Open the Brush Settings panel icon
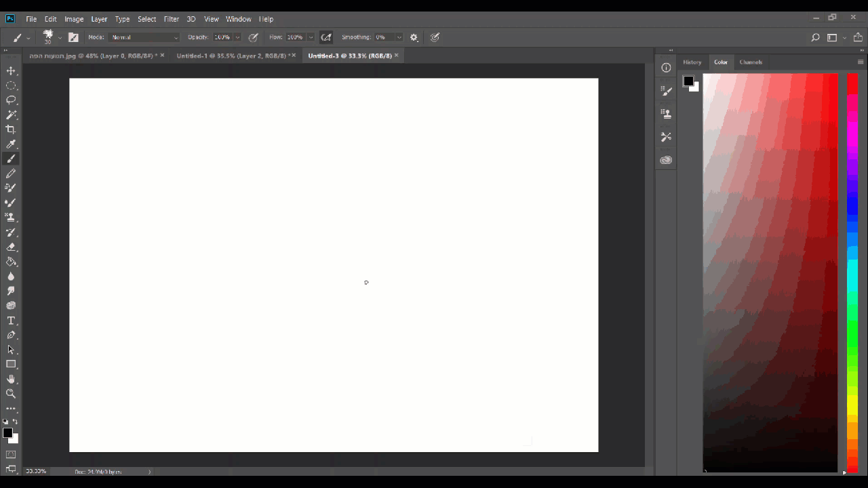 coord(666,90)
